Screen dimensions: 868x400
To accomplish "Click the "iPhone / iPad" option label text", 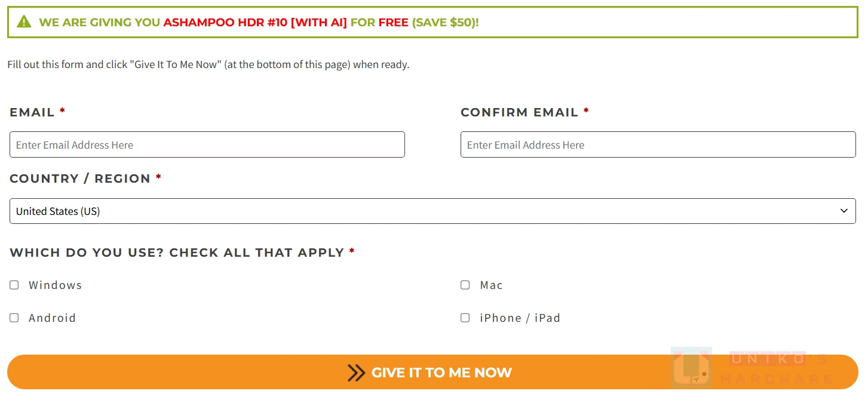I will (x=520, y=318).
